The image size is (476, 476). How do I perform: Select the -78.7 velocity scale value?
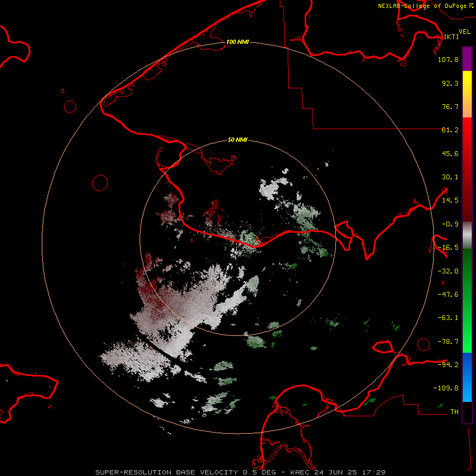pos(448,342)
